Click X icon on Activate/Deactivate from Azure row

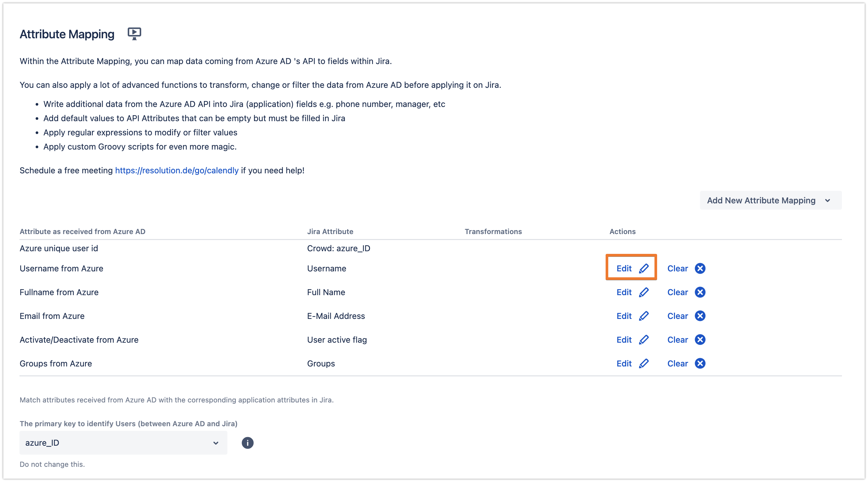(x=700, y=340)
